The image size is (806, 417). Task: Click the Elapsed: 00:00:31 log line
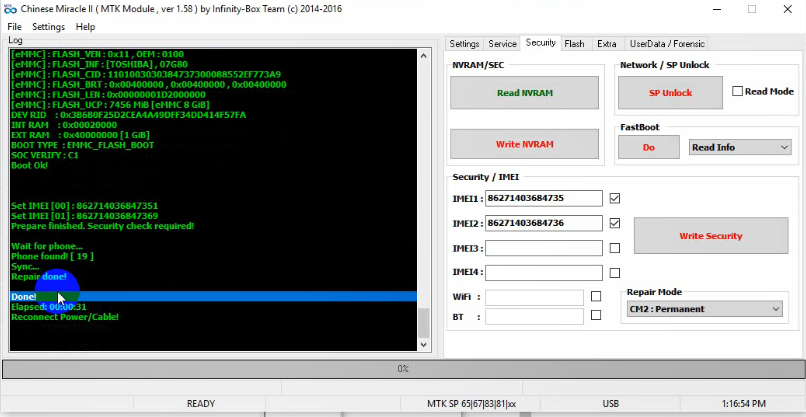point(49,307)
